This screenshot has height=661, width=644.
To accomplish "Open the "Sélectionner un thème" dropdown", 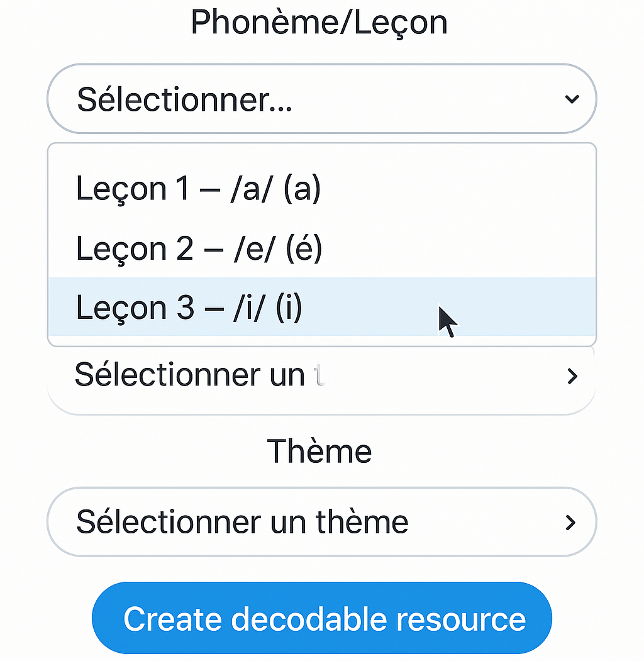I will click(x=321, y=522).
